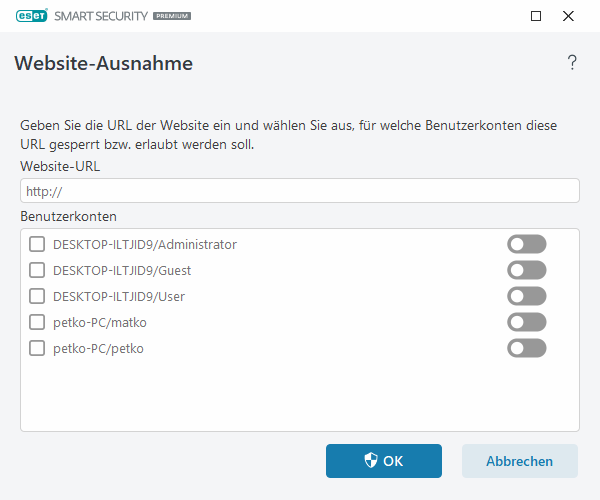Screen dimensions: 600x500
Task: Close the ESET dialog window
Action: pos(569,16)
